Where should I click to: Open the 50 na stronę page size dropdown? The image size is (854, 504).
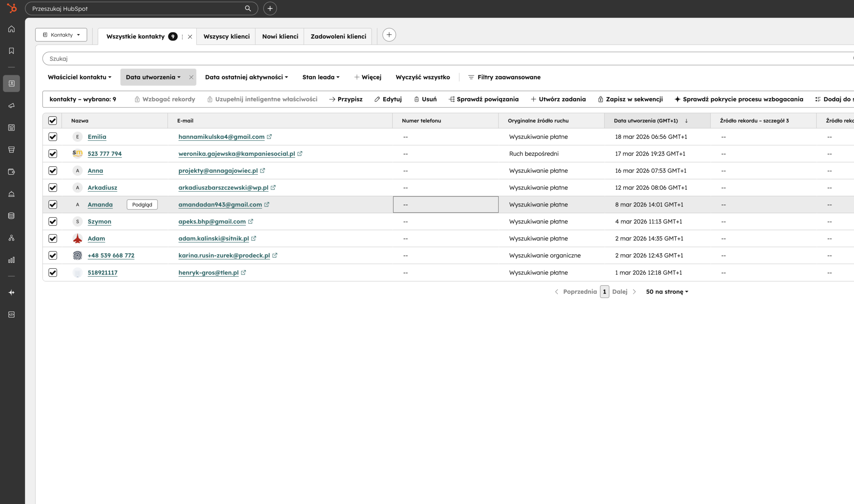(667, 292)
